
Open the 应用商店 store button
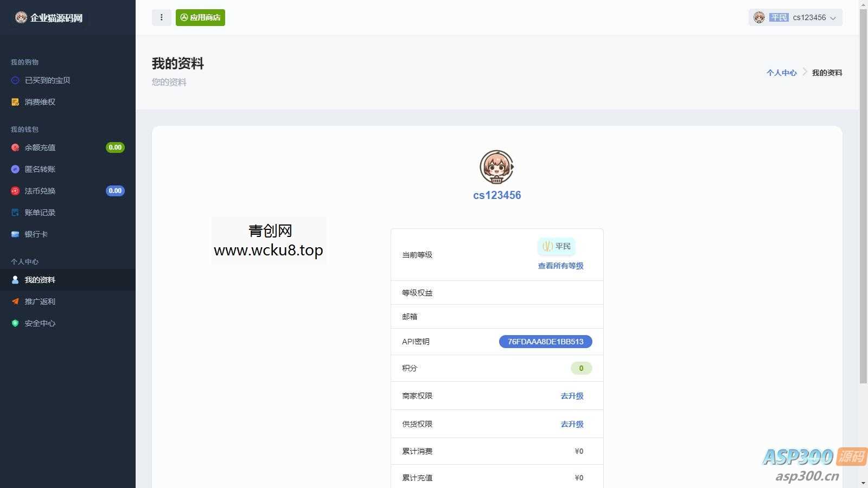click(x=200, y=17)
